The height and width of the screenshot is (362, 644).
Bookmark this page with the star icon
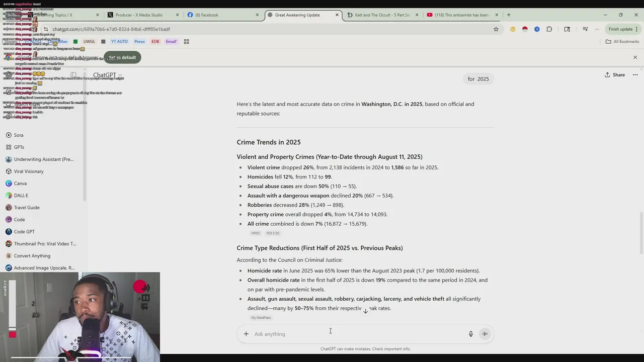tap(496, 29)
